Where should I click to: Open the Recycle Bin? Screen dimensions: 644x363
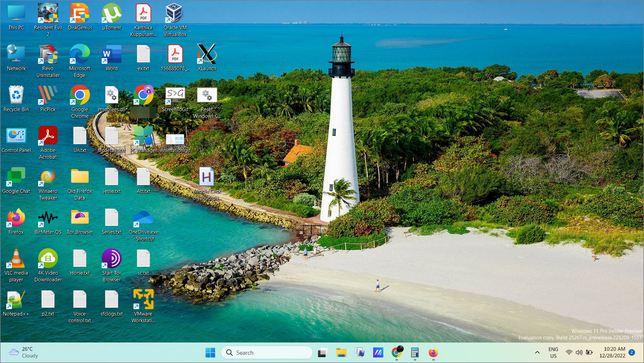point(15,95)
